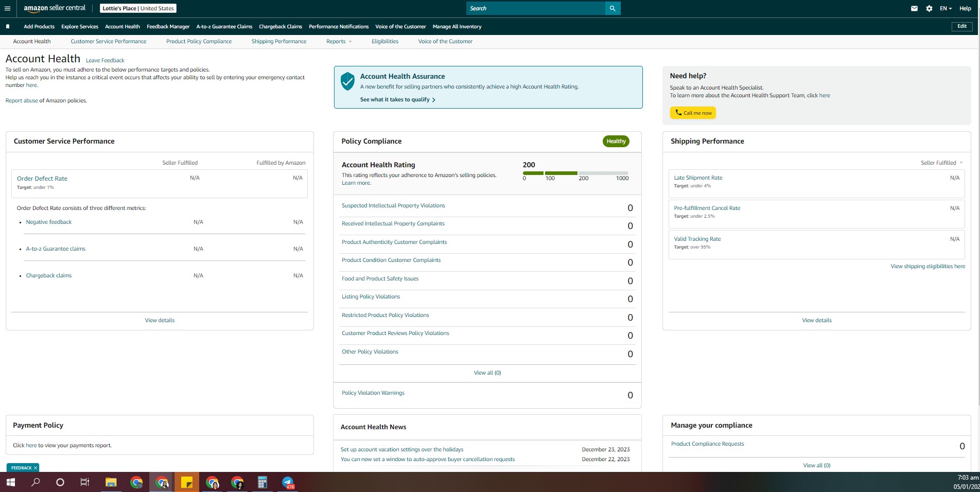
Task: Open Telegram from the taskbar
Action: click(288, 482)
